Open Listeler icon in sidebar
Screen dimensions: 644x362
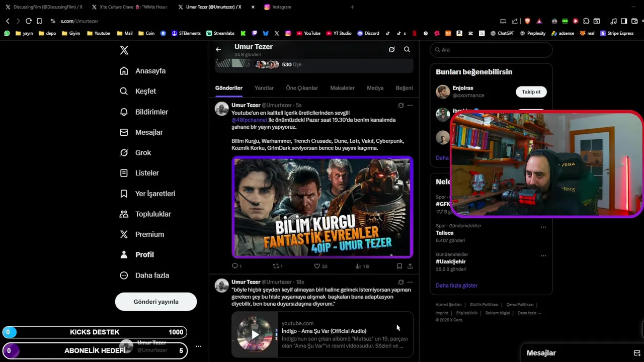(124, 173)
